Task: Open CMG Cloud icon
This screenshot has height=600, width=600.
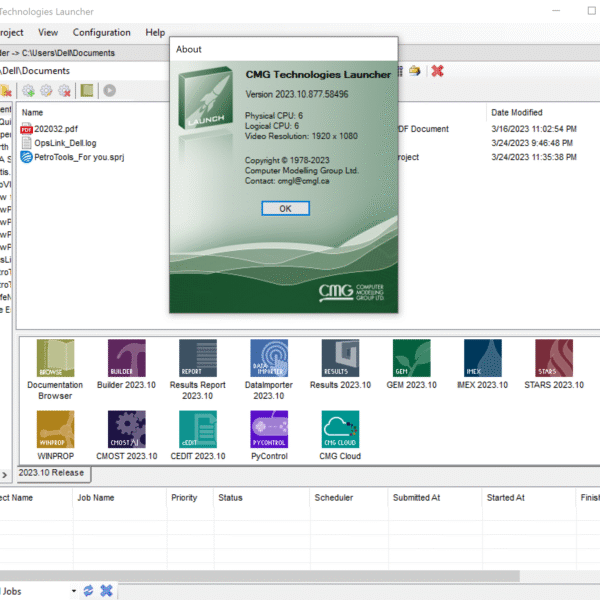Action: pyautogui.click(x=340, y=429)
